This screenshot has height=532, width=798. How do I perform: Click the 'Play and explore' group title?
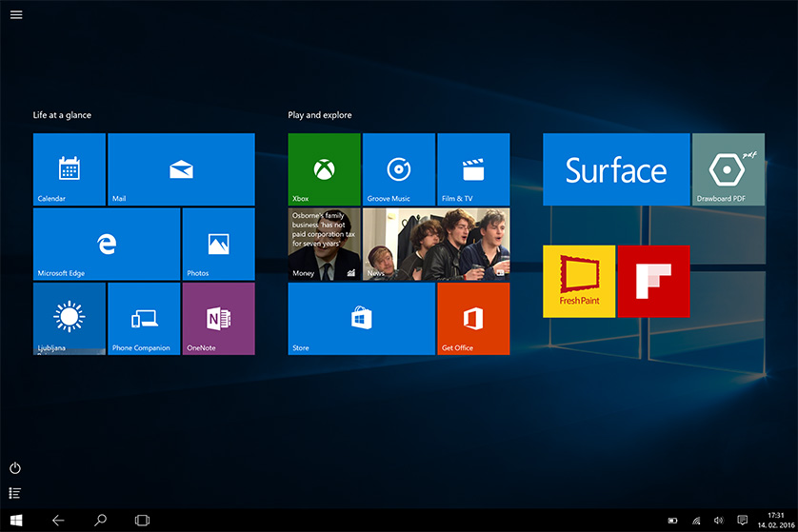point(320,115)
